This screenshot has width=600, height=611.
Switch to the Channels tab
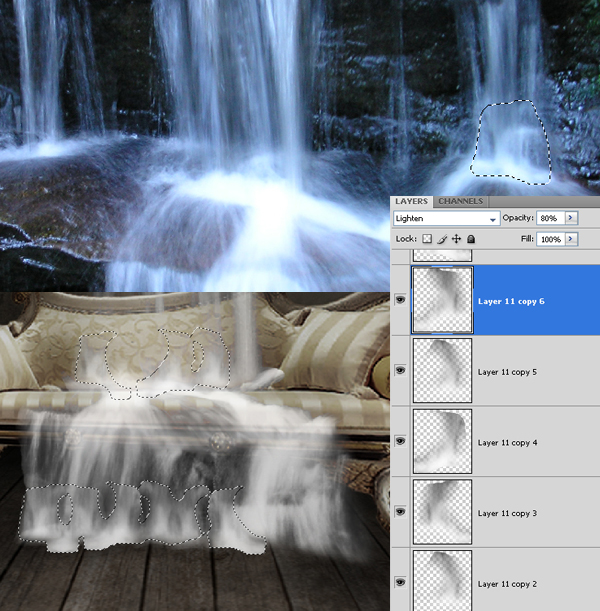(x=461, y=201)
